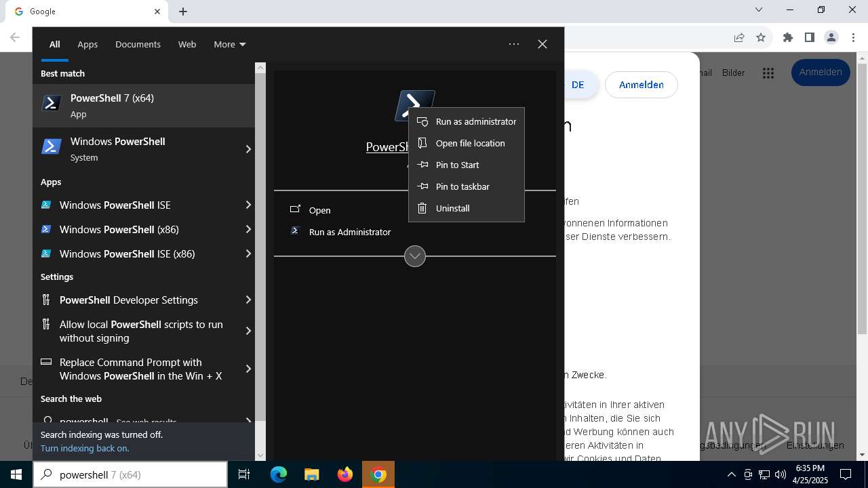The image size is (868, 488).
Task: Open Chrome side panel icon
Action: [x=810, y=38]
